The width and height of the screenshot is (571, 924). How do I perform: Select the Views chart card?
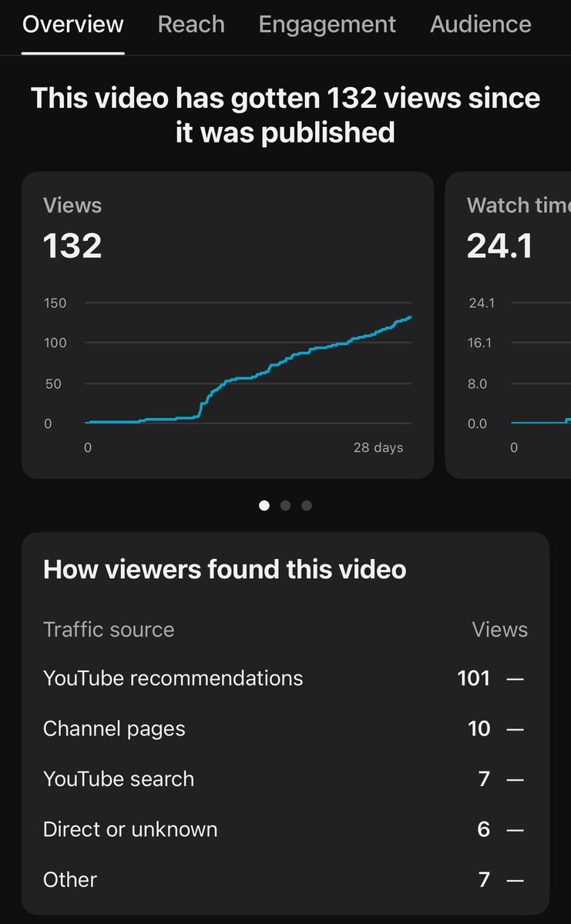click(x=227, y=325)
